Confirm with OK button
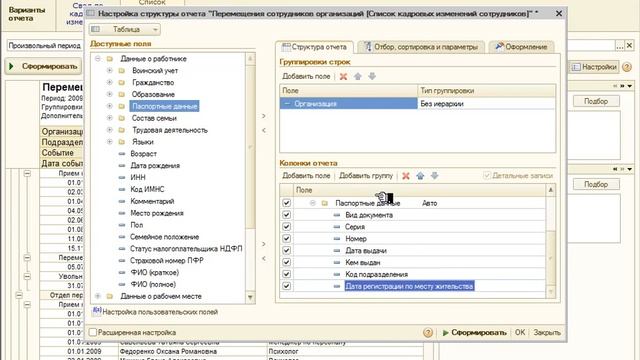 520,333
